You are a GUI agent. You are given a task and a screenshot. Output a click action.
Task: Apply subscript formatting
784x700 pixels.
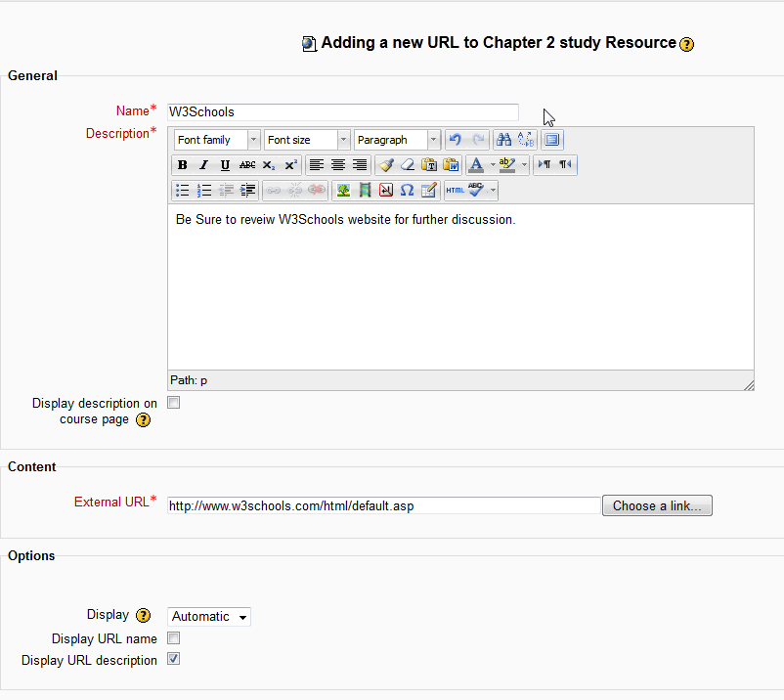(x=269, y=165)
